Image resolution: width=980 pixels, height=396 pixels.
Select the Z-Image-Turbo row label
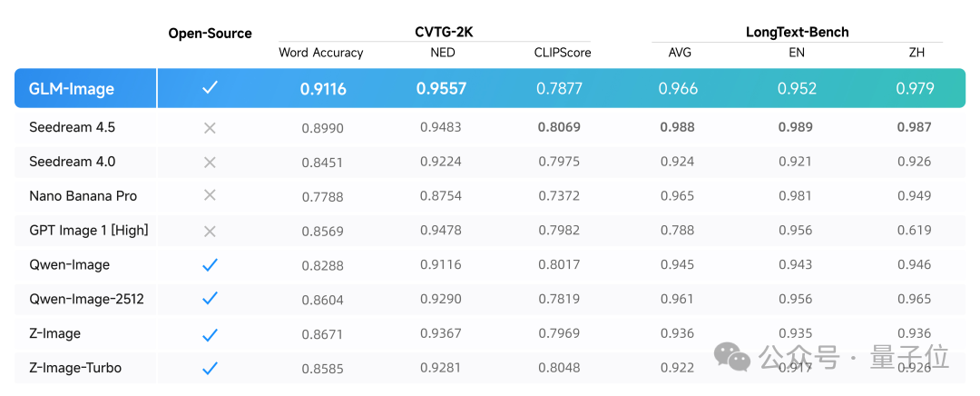[75, 368]
